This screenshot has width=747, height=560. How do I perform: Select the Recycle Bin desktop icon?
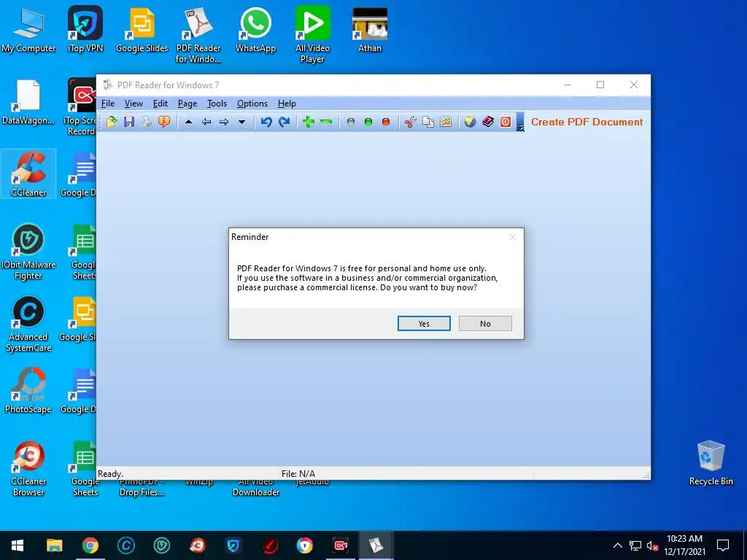(711, 463)
